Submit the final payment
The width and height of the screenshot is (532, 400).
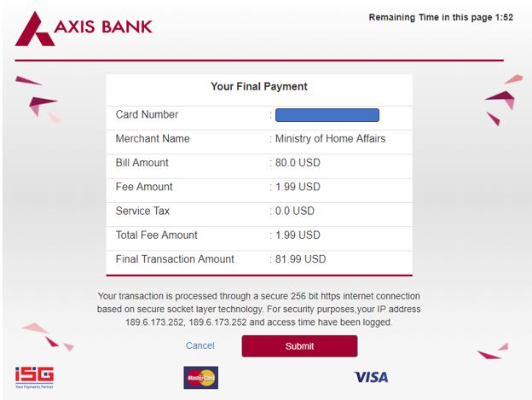pos(299,346)
